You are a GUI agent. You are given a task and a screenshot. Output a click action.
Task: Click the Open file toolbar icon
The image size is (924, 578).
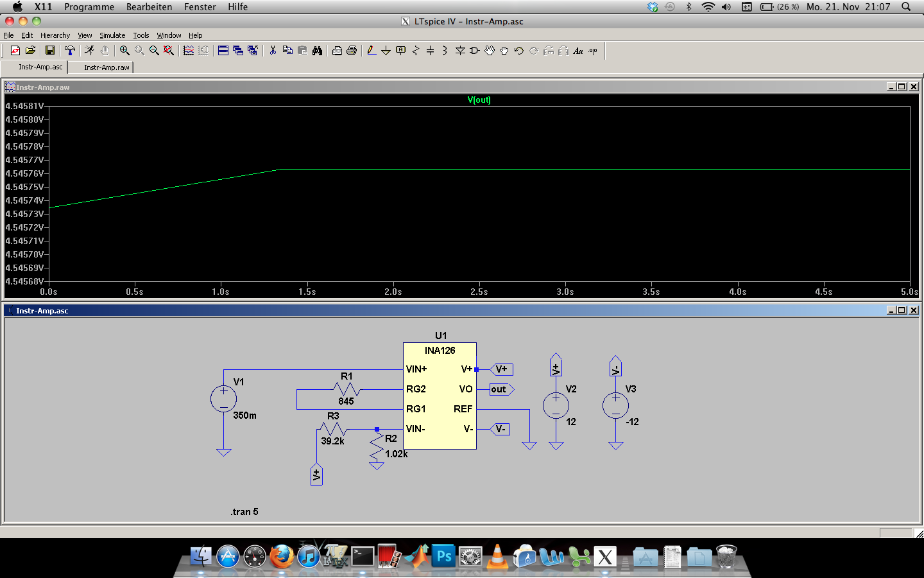coord(30,51)
